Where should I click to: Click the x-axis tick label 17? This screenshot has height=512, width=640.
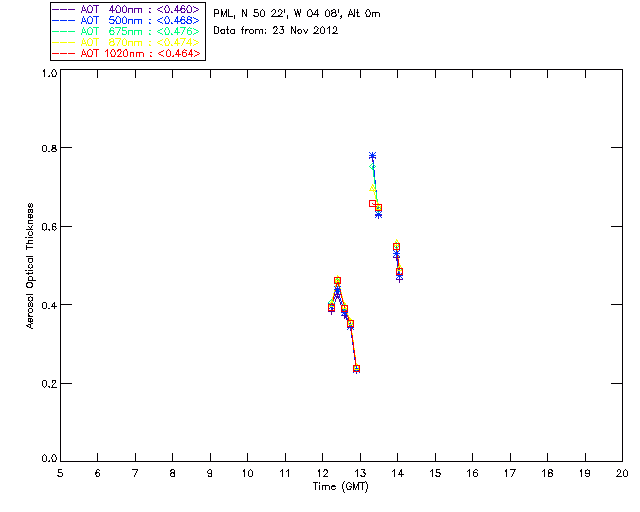pos(510,473)
